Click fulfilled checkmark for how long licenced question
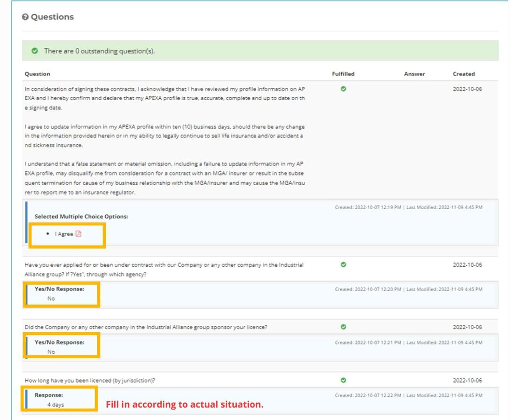The width and height of the screenshot is (510, 420). tap(343, 380)
